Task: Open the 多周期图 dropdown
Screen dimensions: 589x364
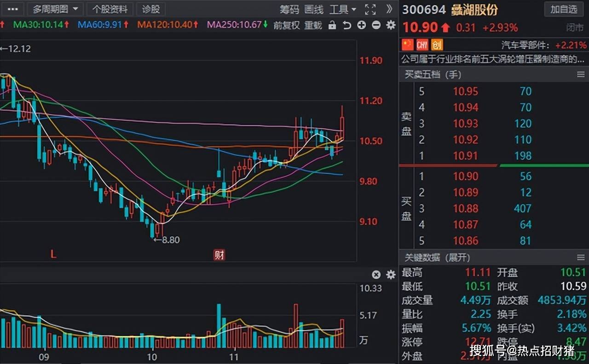Action: pos(55,9)
